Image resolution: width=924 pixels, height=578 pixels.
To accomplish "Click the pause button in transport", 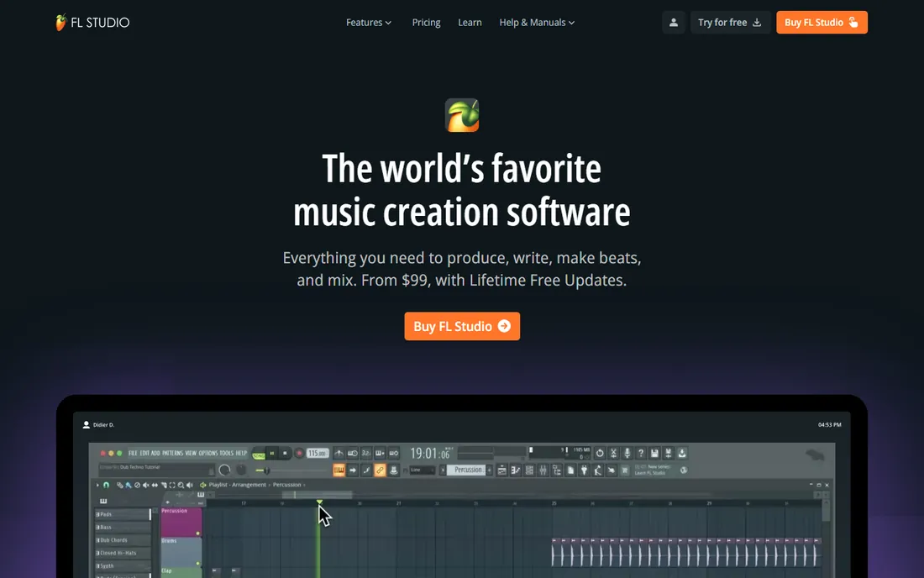I will tap(272, 454).
